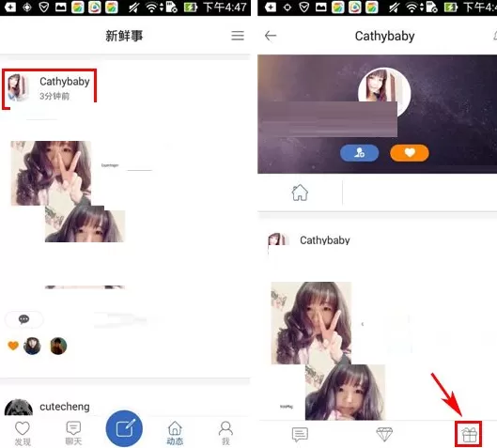Select the home tab on profile page
Screen dimensions: 497x448
point(300,193)
